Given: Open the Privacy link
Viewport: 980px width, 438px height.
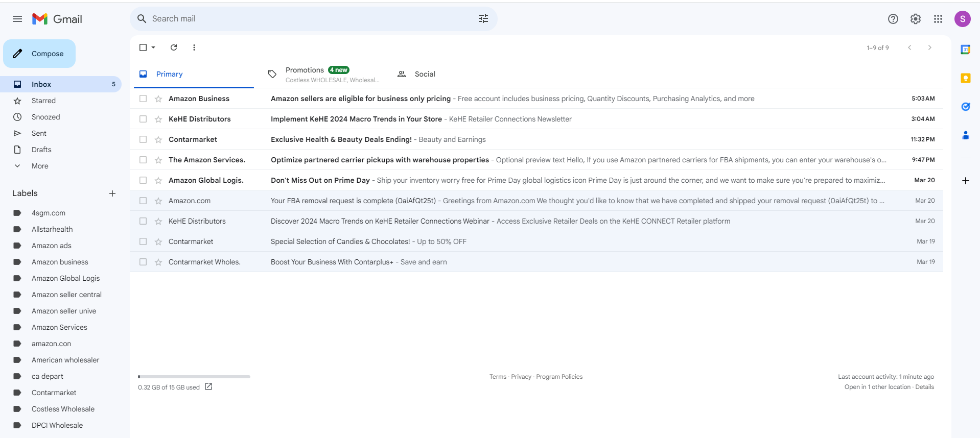Looking at the screenshot, I should tap(521, 377).
